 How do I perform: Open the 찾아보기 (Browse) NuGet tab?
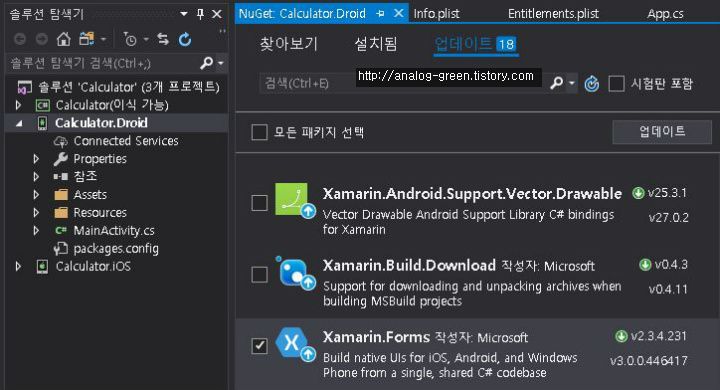click(x=288, y=44)
